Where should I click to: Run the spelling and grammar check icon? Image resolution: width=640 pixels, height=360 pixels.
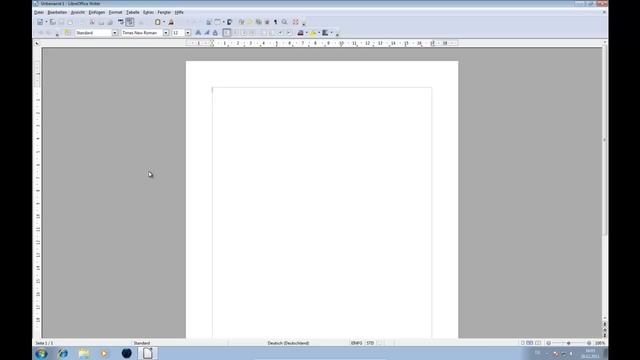[x=121, y=22]
